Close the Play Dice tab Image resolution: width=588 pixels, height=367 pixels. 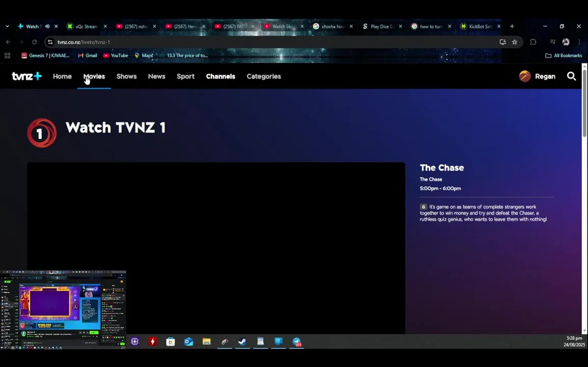point(400,27)
